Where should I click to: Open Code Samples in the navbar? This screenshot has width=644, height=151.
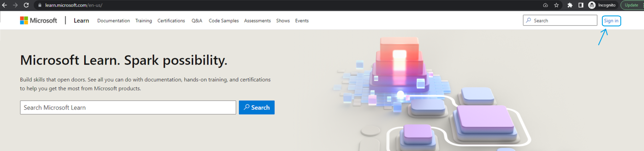(224, 21)
